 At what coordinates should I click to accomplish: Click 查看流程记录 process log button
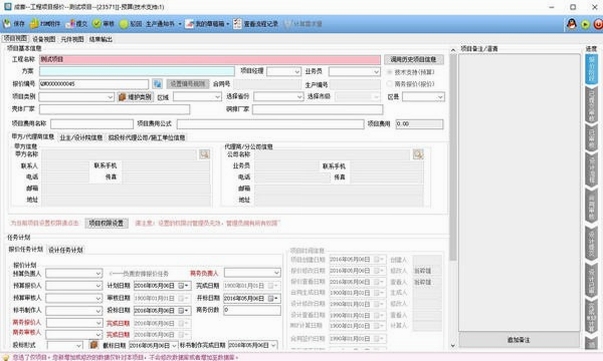pos(256,24)
